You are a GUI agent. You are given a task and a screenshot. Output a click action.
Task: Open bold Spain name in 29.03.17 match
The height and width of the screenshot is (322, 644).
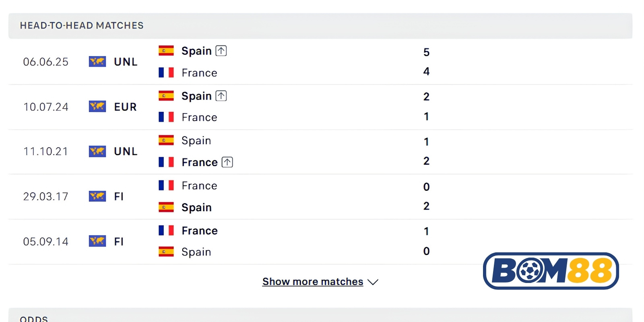coord(196,207)
